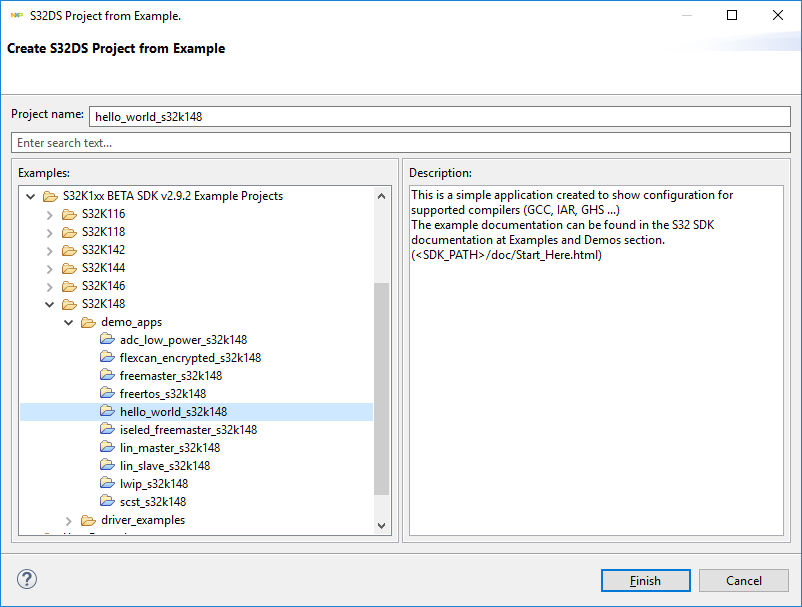The width and height of the screenshot is (802, 607).
Task: Click the scst_s32k148 project icon
Action: tap(107, 501)
